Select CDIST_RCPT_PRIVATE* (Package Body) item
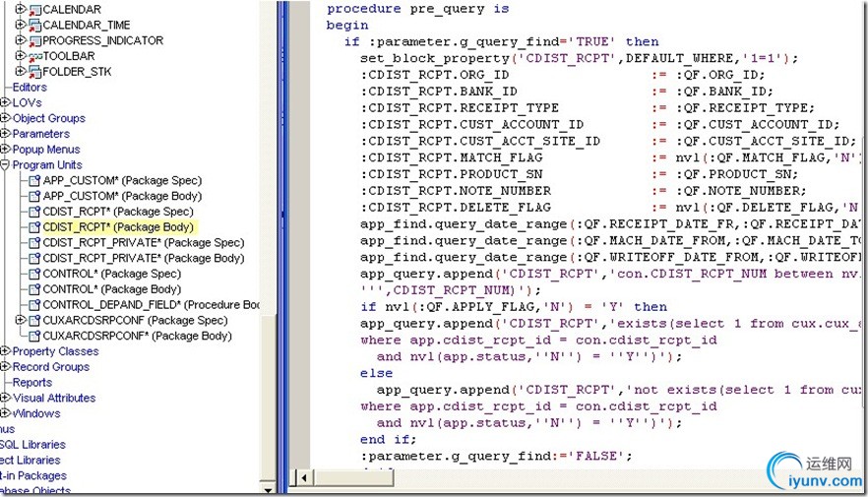Image resolution: width=868 pixels, height=497 pixels. pos(144,258)
